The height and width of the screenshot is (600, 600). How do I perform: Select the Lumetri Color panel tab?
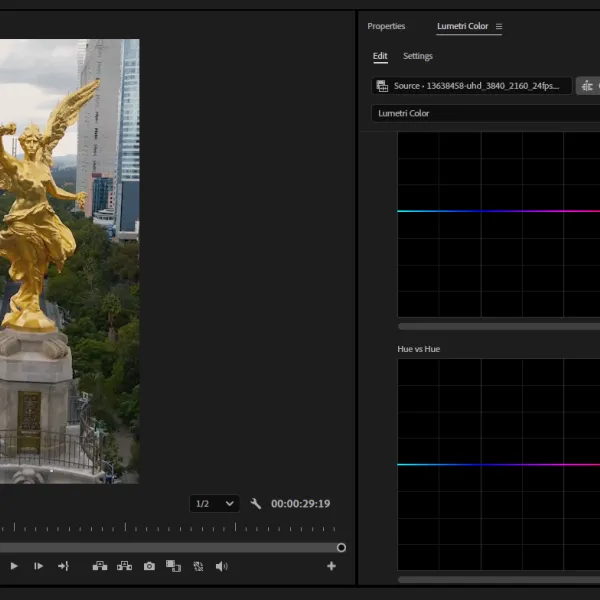tap(462, 26)
